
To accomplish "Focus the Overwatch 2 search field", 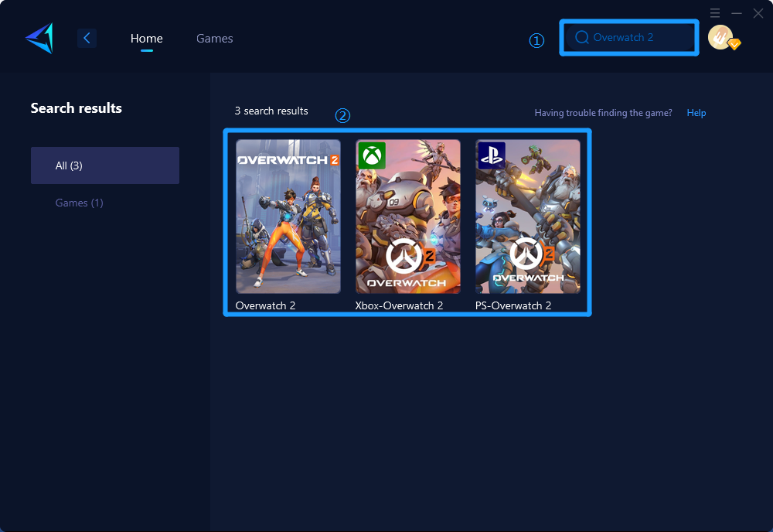I will pos(629,37).
